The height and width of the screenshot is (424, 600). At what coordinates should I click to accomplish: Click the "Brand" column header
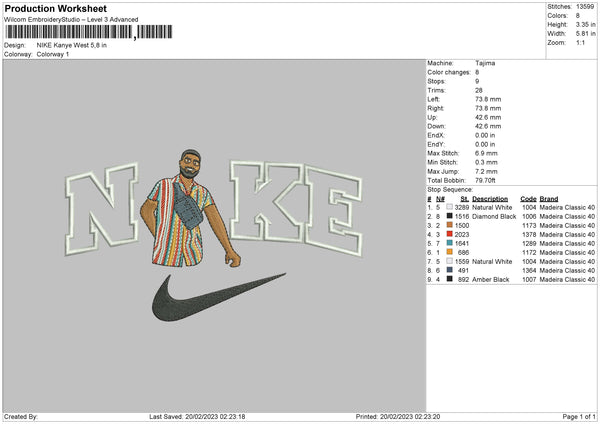[x=549, y=199]
